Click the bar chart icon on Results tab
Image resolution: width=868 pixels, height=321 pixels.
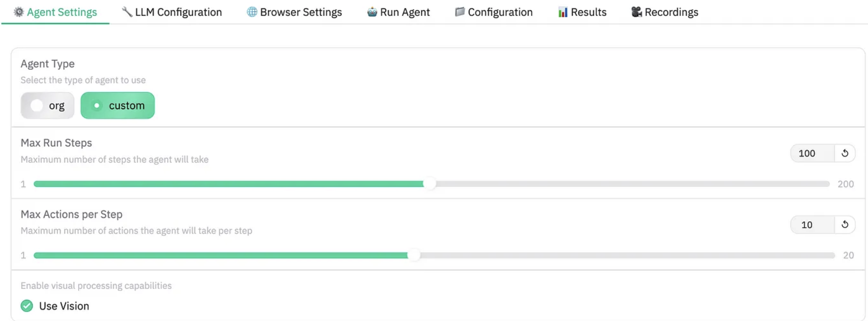click(x=563, y=12)
